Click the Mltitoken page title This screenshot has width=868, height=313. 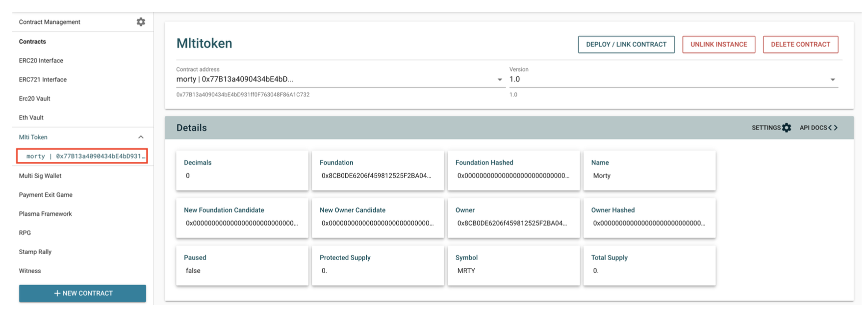(204, 43)
